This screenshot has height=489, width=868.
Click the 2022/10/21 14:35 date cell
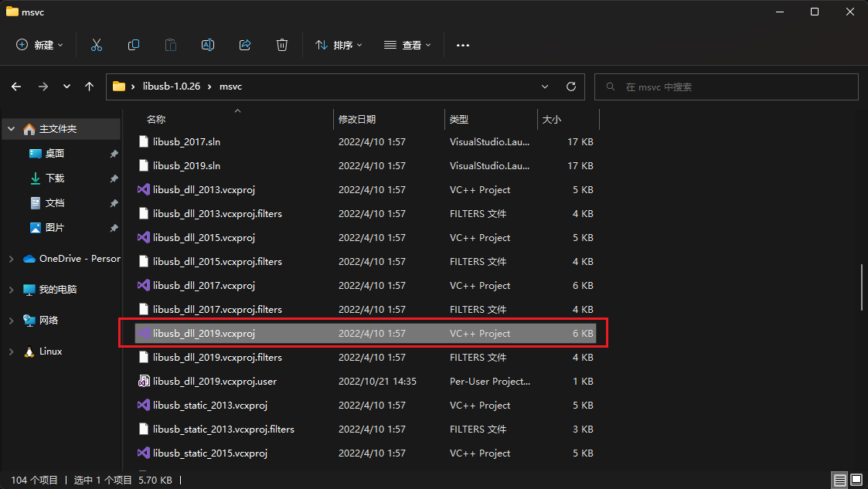[x=377, y=381]
